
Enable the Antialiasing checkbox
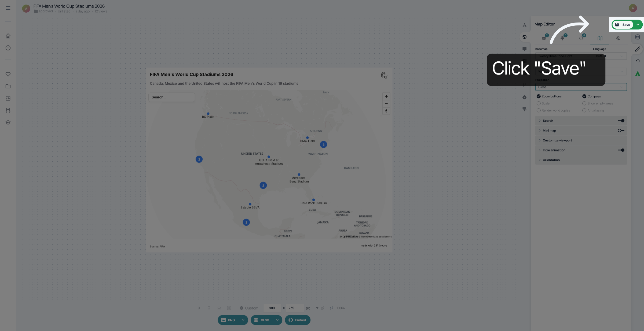tap(584, 110)
